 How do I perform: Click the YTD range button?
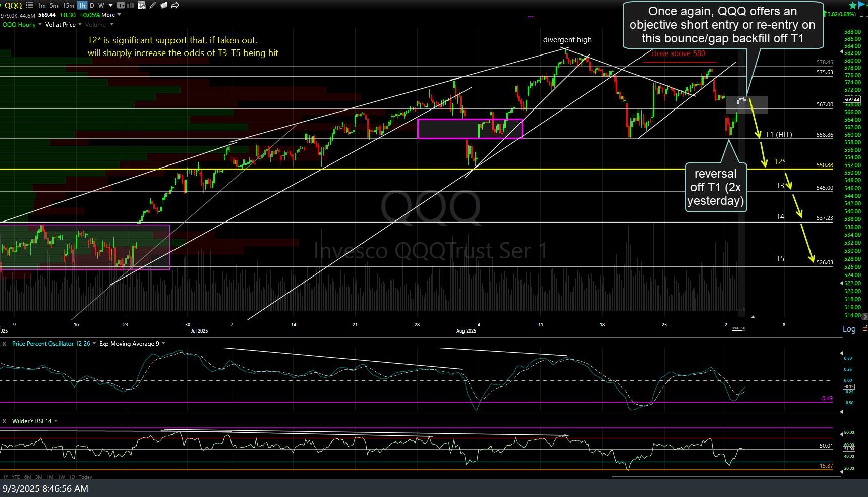16,477
